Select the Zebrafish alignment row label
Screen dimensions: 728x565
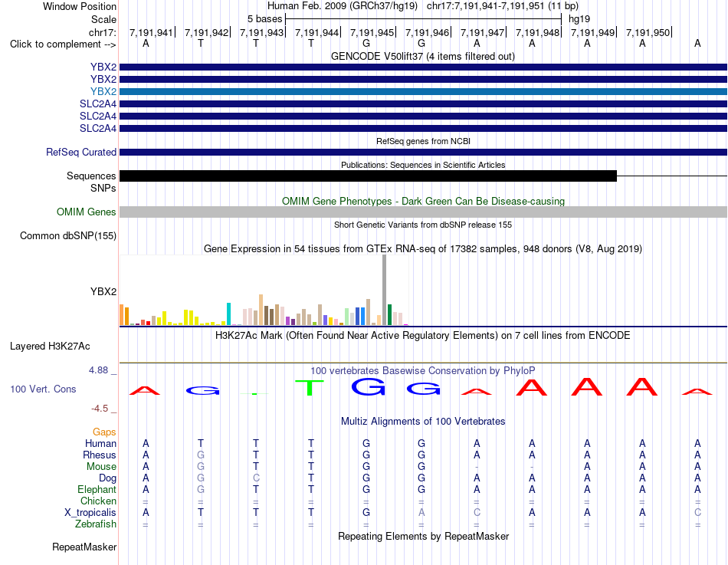96,524
